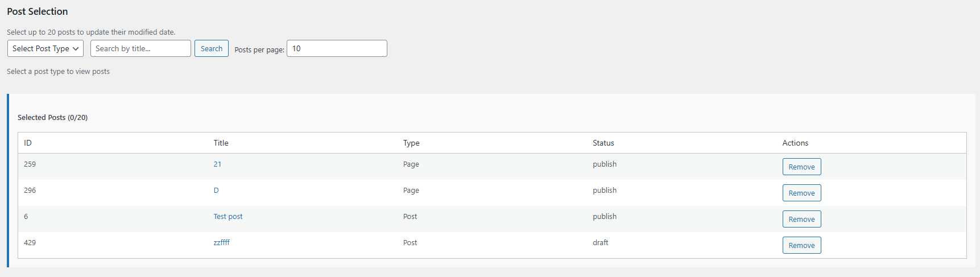This screenshot has width=980, height=277.
Task: Click publish status in Test post row
Action: click(605, 216)
